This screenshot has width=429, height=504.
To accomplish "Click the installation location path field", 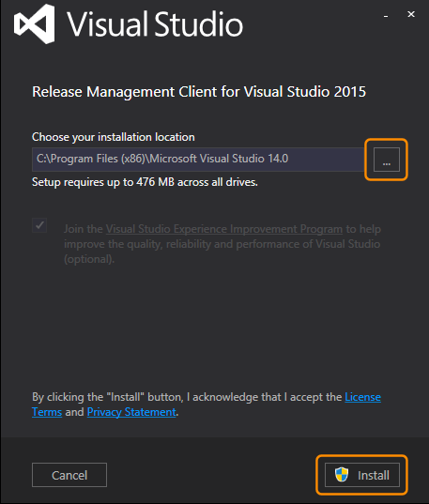I will [x=198, y=160].
